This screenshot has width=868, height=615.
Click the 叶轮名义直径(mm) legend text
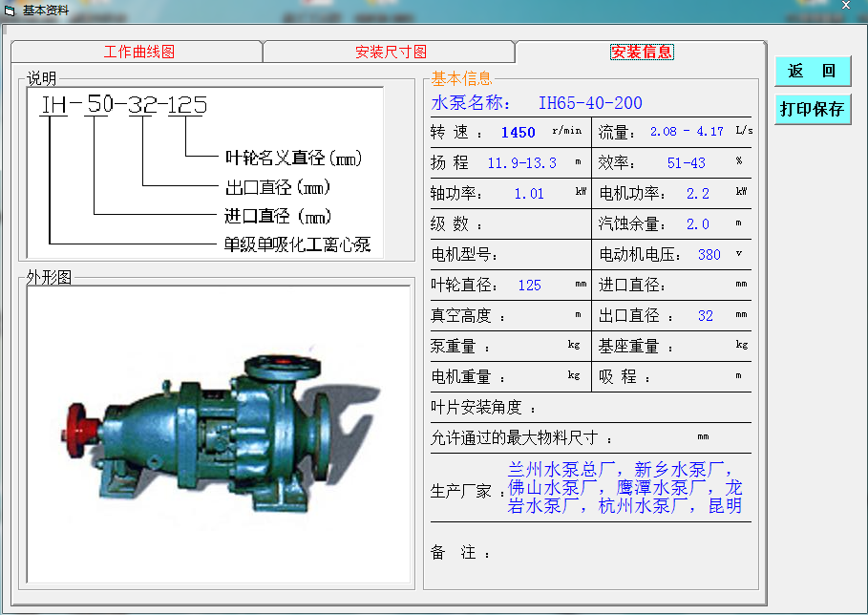click(x=293, y=158)
